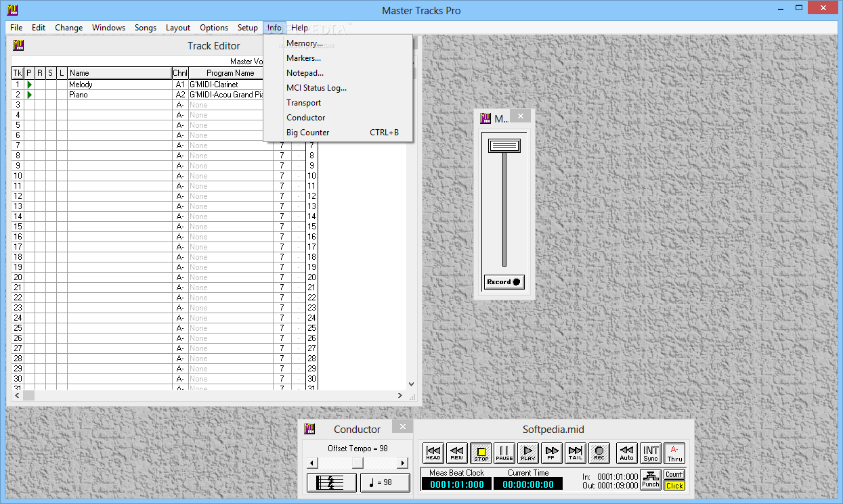The width and height of the screenshot is (843, 504).
Task: Close the Conductor window
Action: pos(402,427)
